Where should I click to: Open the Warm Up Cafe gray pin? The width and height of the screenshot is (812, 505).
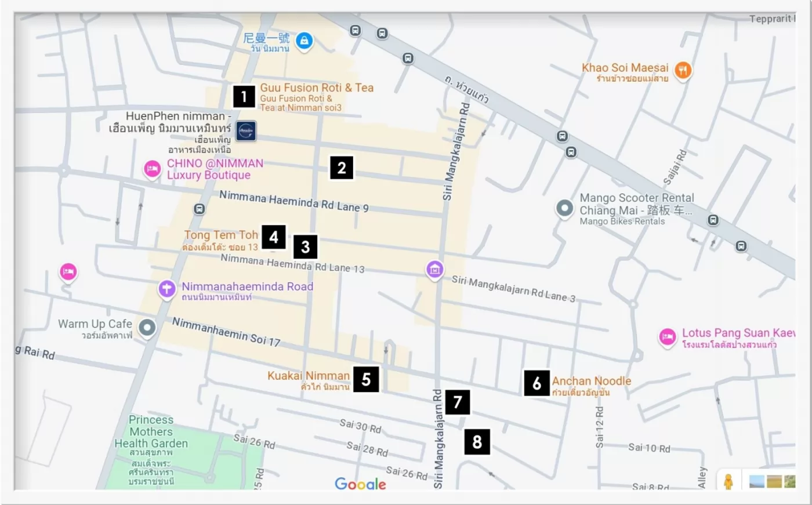pos(148,328)
